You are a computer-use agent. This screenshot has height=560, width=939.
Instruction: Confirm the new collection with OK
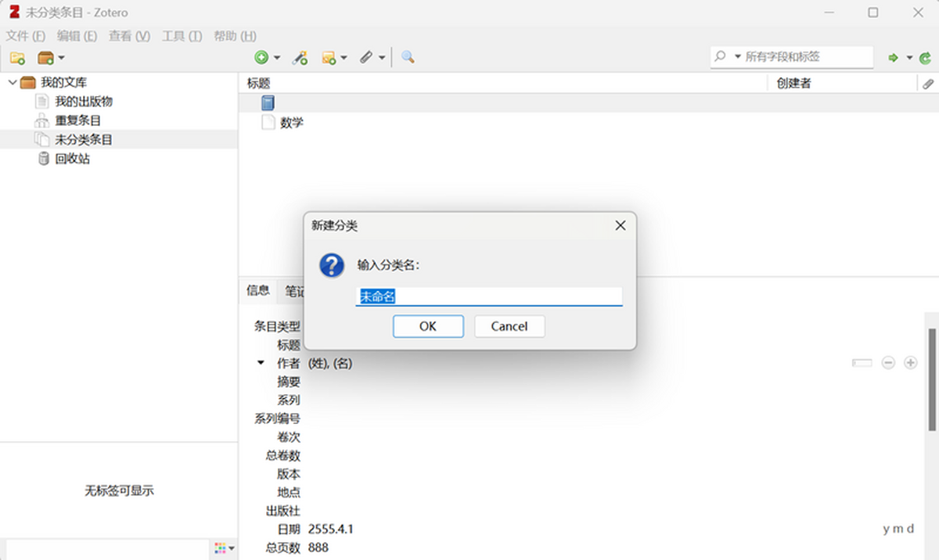[428, 326]
